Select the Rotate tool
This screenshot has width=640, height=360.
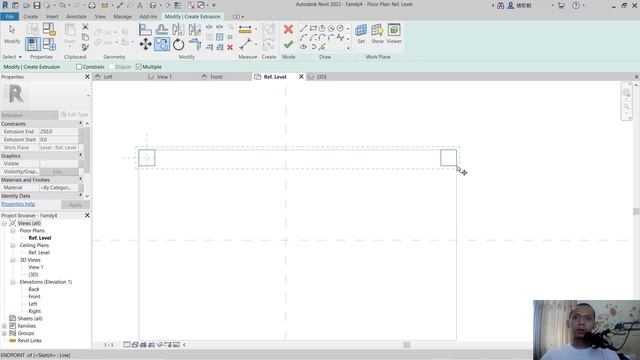[178, 44]
